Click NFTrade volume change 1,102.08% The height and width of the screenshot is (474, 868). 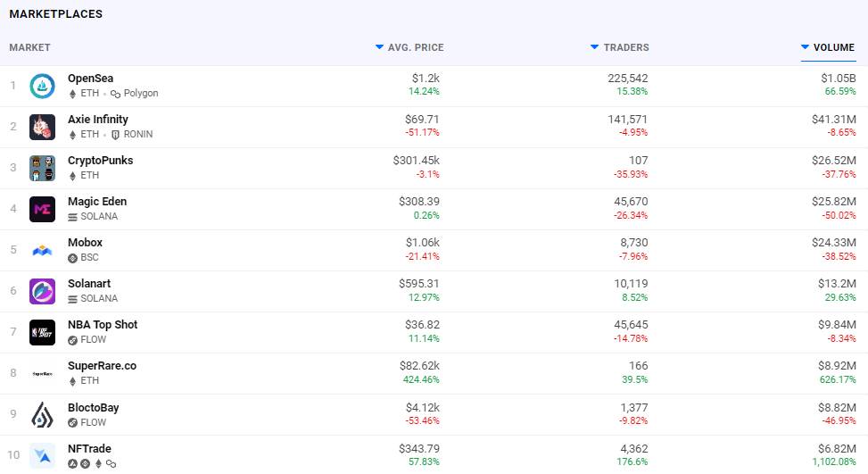pyautogui.click(x=834, y=462)
